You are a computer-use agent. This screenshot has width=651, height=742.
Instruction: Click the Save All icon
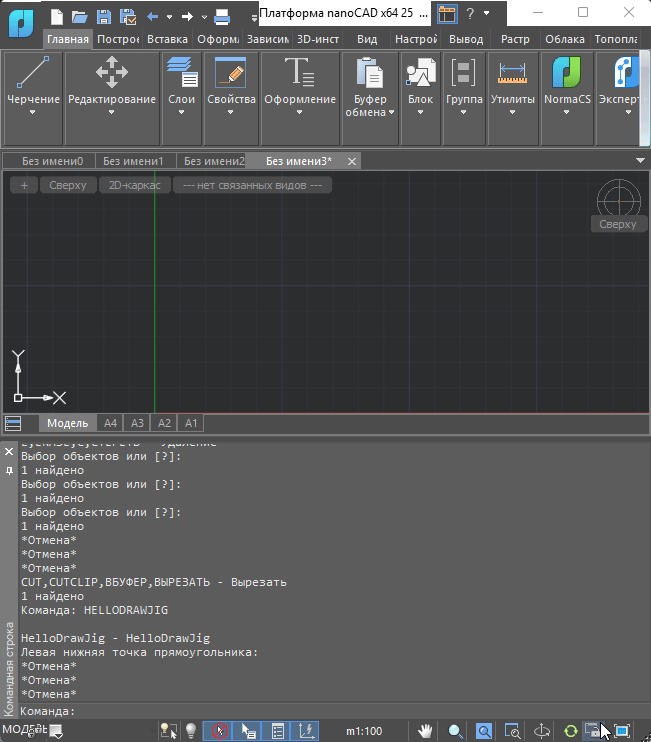pyautogui.click(x=128, y=17)
